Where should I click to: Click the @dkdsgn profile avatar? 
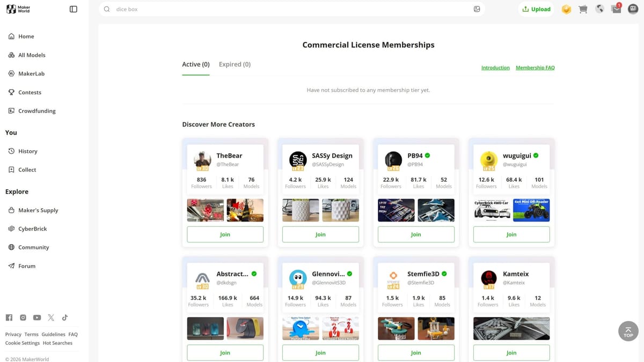tap(202, 279)
